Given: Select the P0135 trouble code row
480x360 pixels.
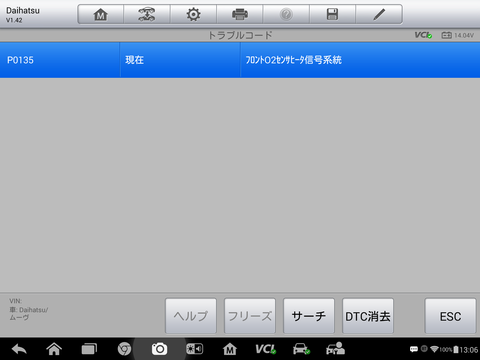Looking at the screenshot, I should pyautogui.click(x=240, y=60).
